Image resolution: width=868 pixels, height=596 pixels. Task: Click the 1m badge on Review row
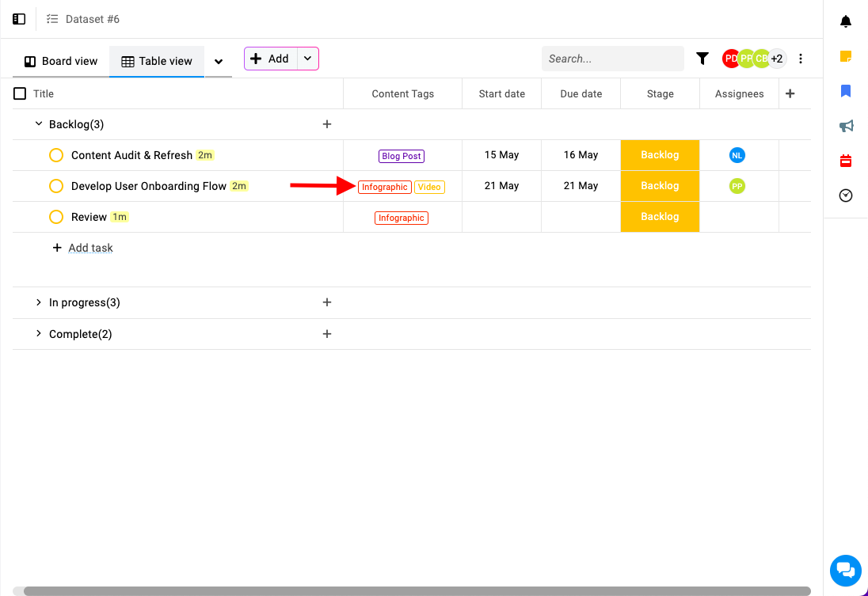click(120, 217)
